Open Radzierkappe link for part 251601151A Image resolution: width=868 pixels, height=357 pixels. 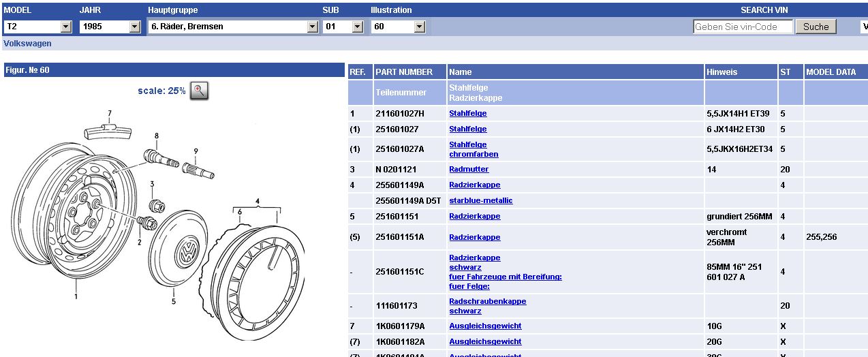(474, 238)
